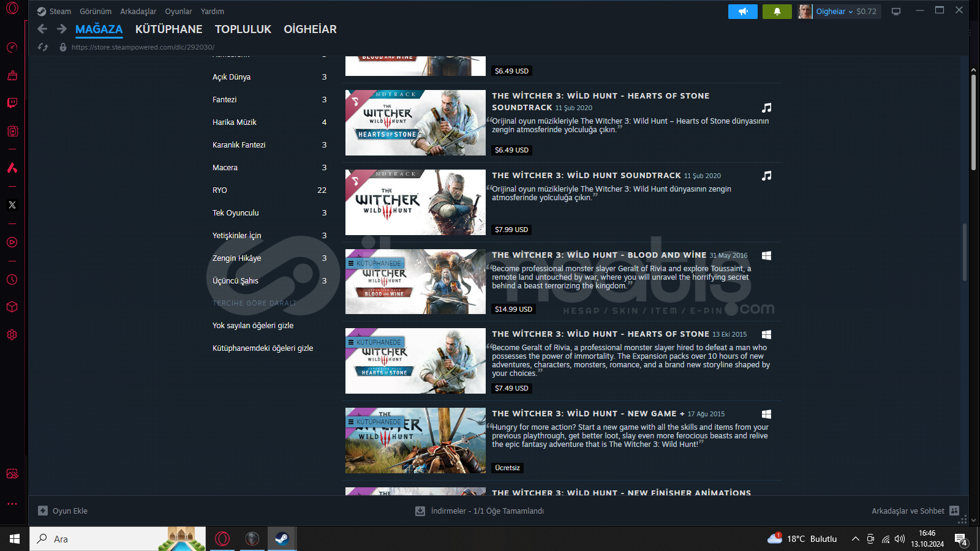Open the Arkadaşlar menu
The width and height of the screenshot is (980, 551).
point(138,12)
